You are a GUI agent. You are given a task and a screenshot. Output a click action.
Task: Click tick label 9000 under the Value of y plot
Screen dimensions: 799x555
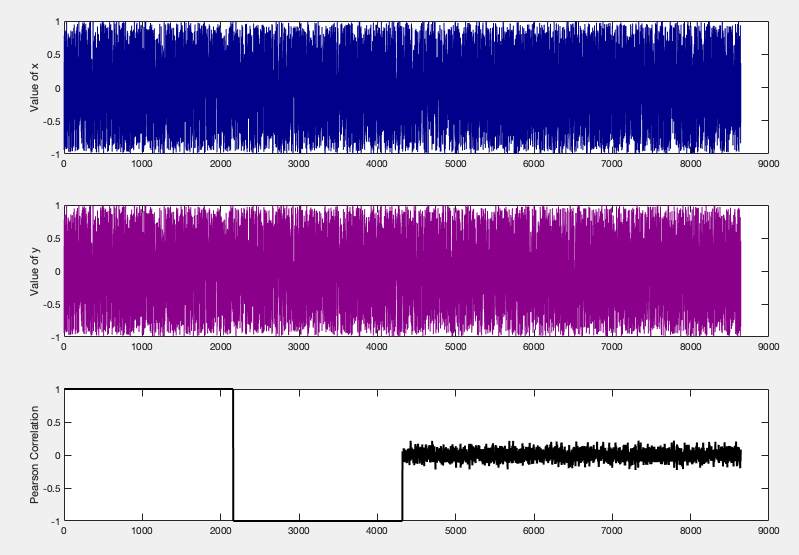click(768, 347)
